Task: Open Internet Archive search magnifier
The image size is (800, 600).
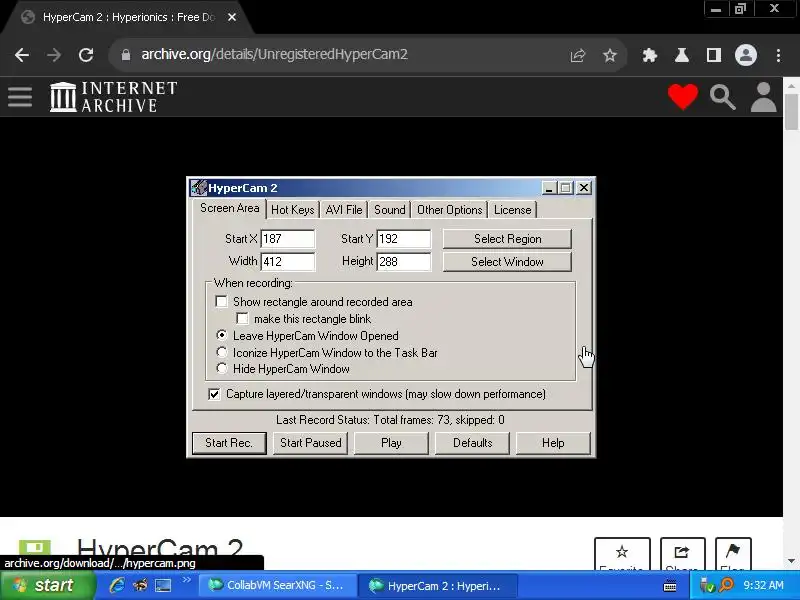Action: pyautogui.click(x=723, y=97)
